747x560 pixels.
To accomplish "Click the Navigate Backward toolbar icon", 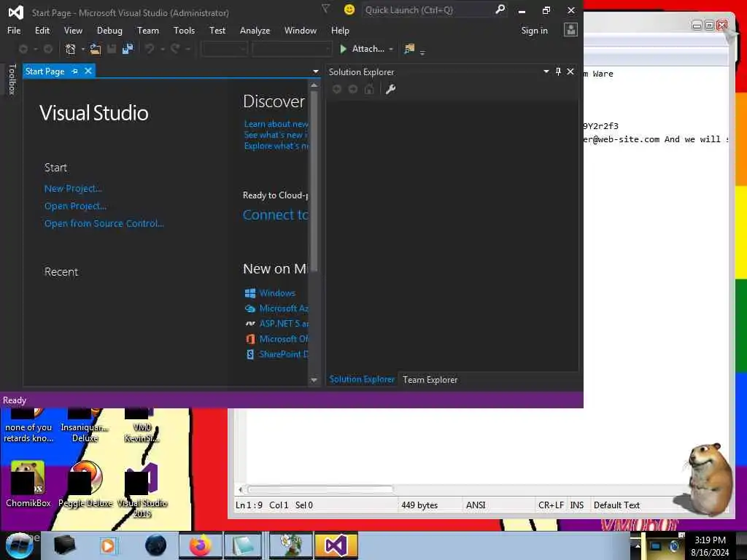I will [x=23, y=49].
